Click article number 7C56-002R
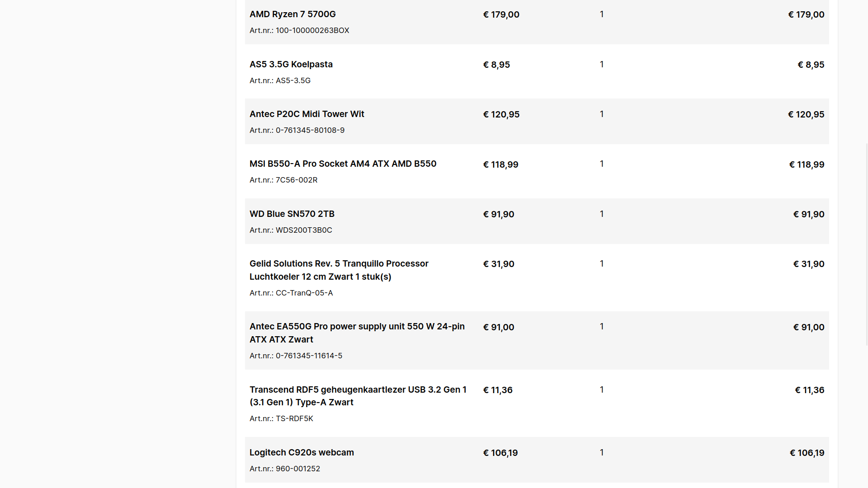868x488 pixels. [296, 180]
